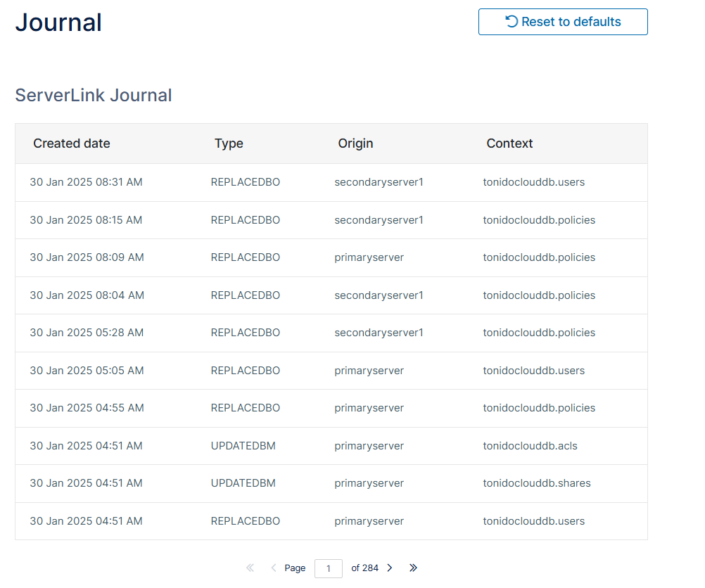Click the Reset to defaults button

(563, 22)
